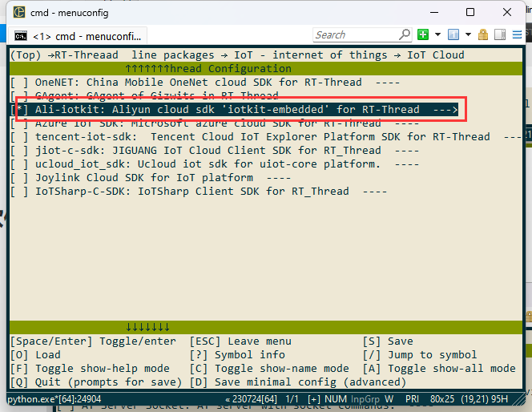Image resolution: width=532 pixels, height=412 pixels.
Task: Click the 1/1 console count entry
Action: [x=292, y=399]
